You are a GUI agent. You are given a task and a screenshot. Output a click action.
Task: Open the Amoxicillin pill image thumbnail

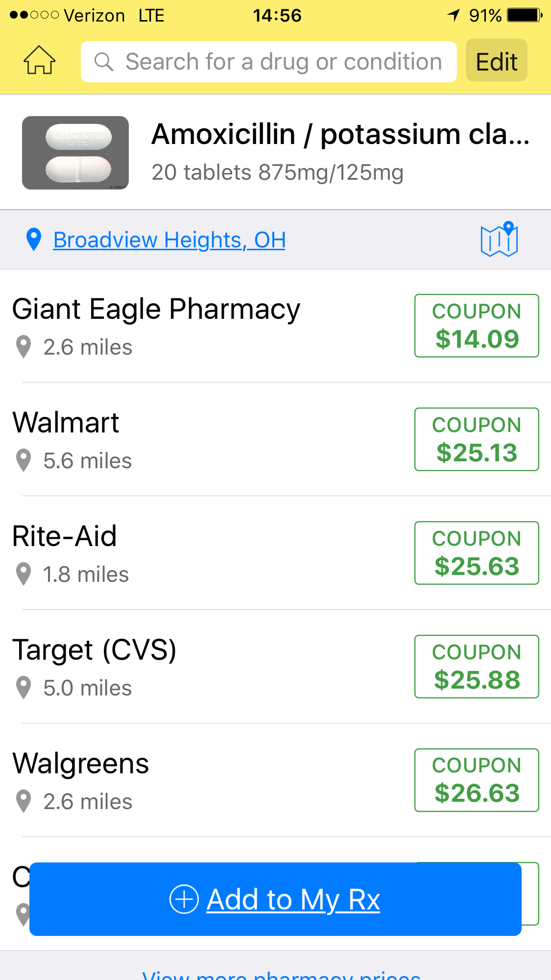[75, 153]
